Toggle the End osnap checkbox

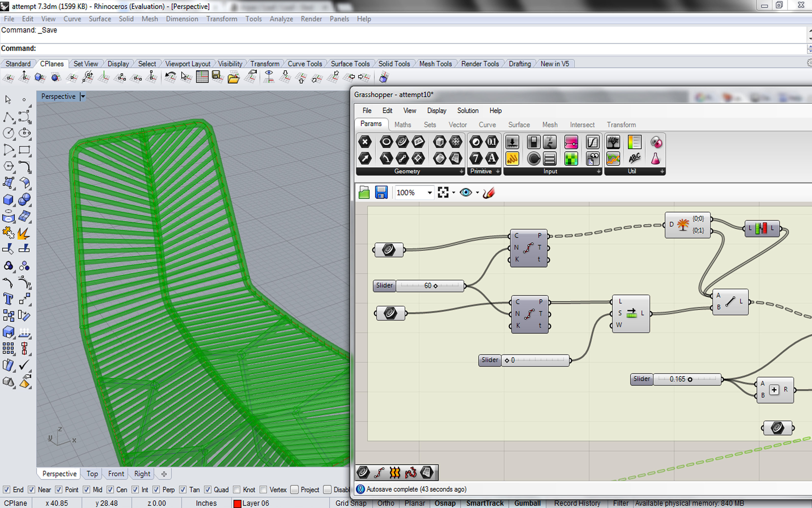point(6,490)
